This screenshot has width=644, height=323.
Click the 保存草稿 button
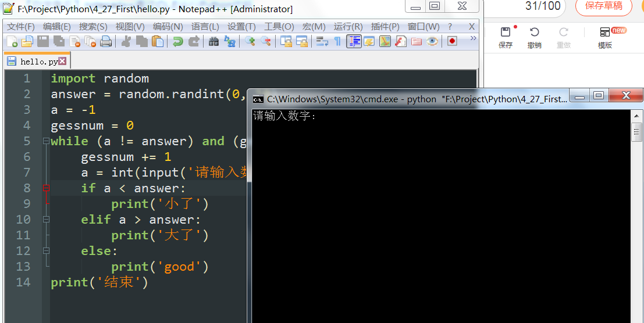tap(603, 6)
